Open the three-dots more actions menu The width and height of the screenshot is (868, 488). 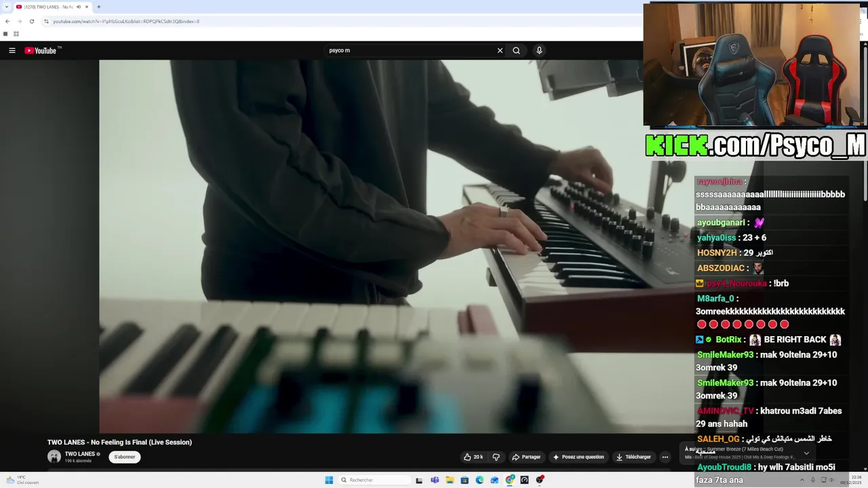pyautogui.click(x=665, y=457)
